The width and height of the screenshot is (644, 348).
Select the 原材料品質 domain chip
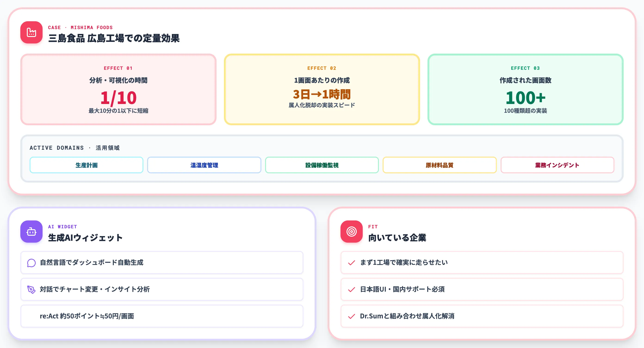pyautogui.click(x=440, y=165)
